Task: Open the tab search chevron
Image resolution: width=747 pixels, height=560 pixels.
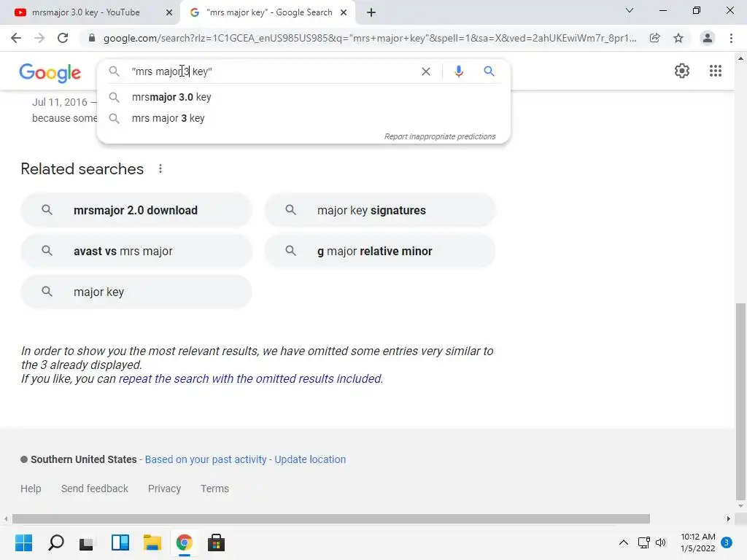Action: (630, 10)
